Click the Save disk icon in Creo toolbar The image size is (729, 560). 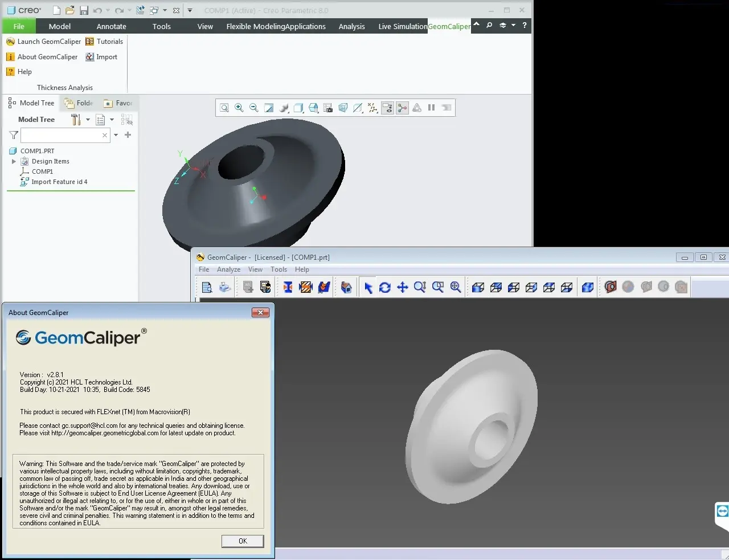click(x=84, y=10)
